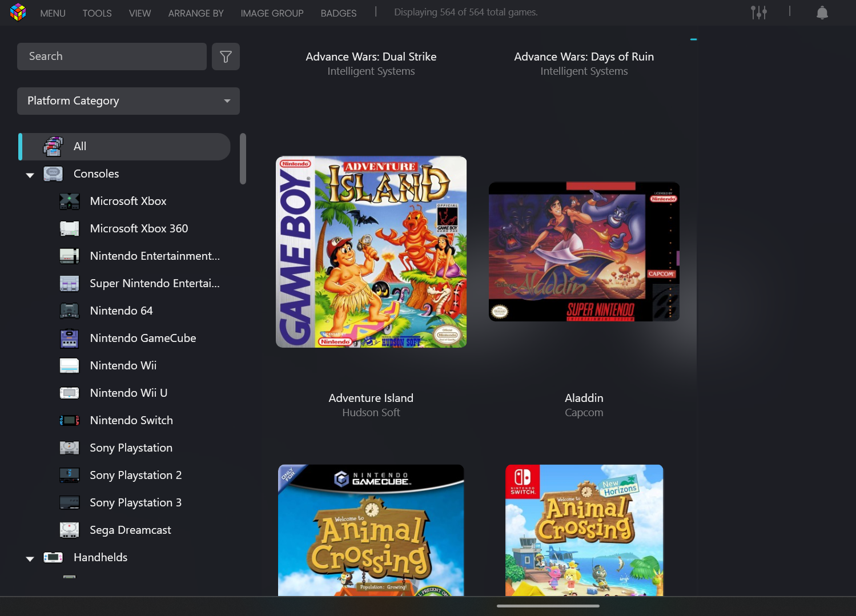856x616 pixels.
Task: Open the ARRANGE BY menu
Action: [196, 13]
